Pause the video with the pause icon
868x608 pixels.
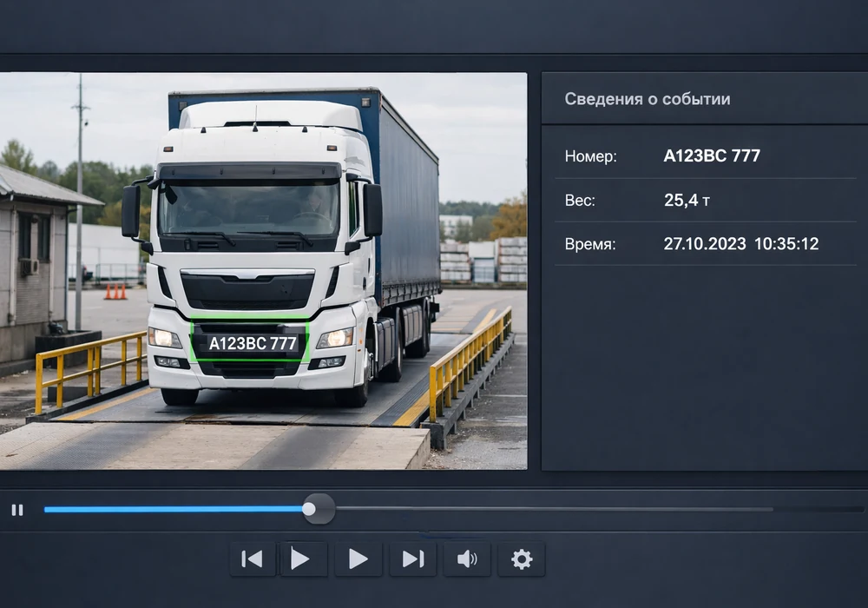(x=17, y=510)
